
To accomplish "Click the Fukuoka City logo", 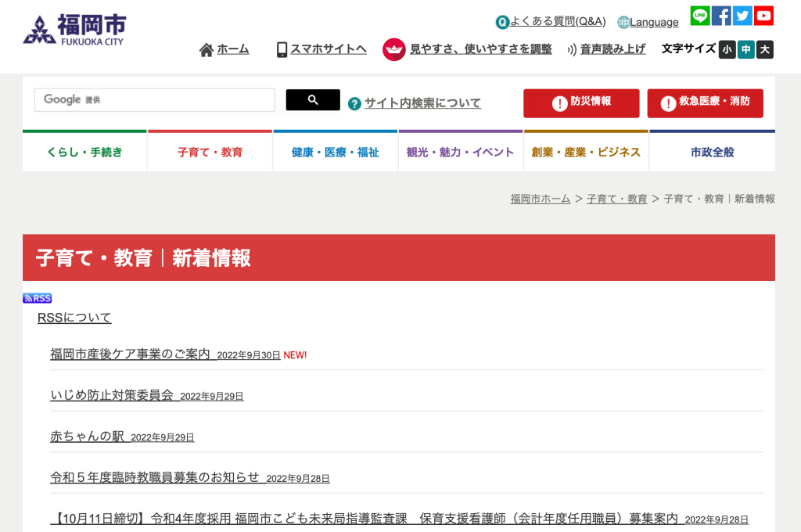I will point(75,30).
